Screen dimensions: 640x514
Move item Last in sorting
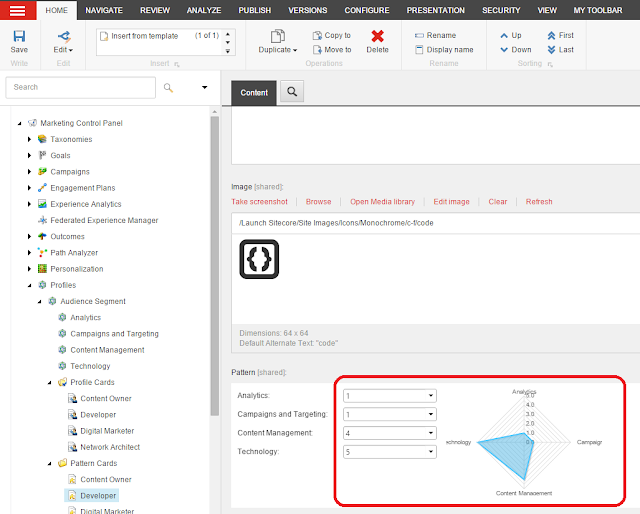560,50
